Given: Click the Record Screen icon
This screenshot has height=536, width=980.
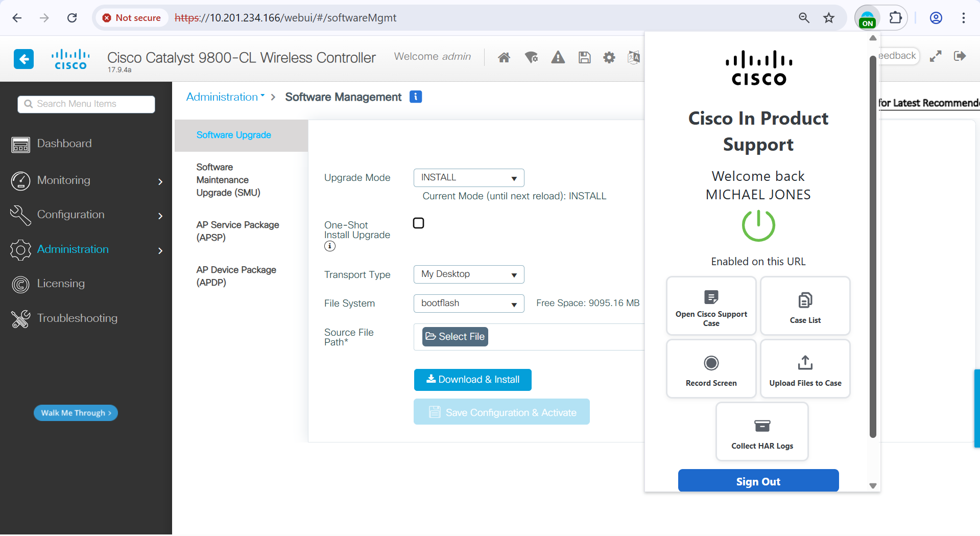Looking at the screenshot, I should click(x=711, y=363).
